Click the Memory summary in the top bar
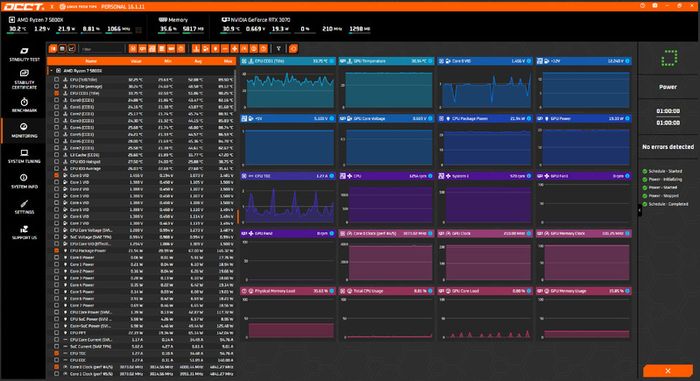This screenshot has width=700, height=381. click(182, 25)
